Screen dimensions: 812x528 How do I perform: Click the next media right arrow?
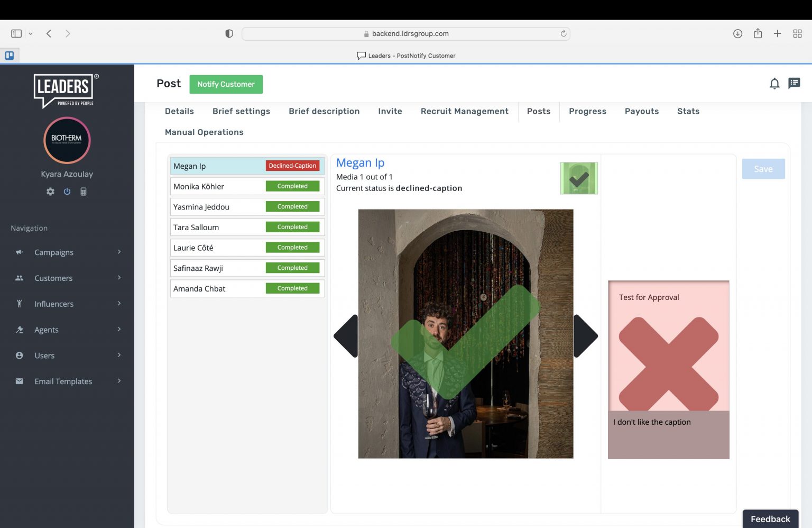point(585,336)
